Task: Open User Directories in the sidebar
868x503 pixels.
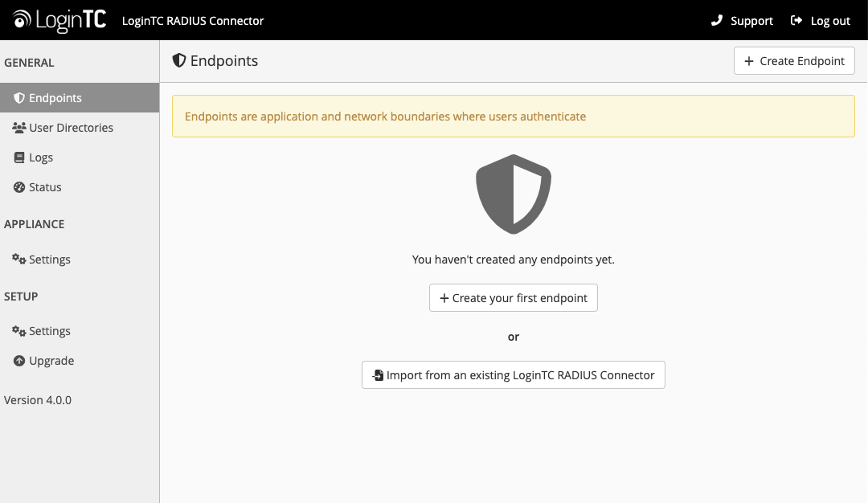Action: point(80,128)
